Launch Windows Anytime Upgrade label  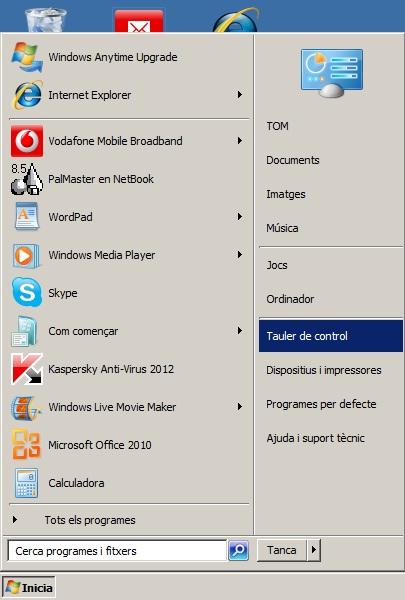click(113, 57)
